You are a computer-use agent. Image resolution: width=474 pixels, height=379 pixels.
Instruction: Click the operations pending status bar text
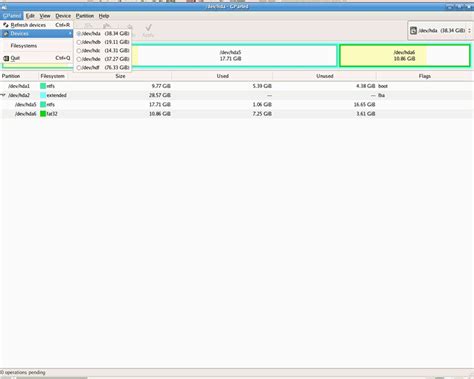pos(23,372)
